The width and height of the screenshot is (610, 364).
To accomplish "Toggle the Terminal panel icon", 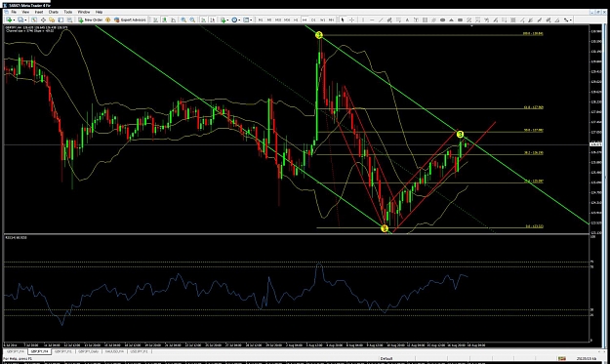I will tap(61, 20).
